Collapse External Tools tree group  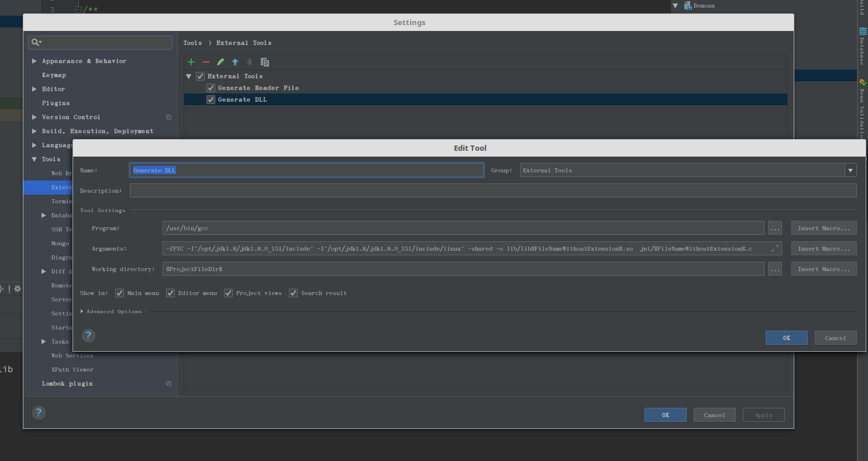(x=188, y=76)
